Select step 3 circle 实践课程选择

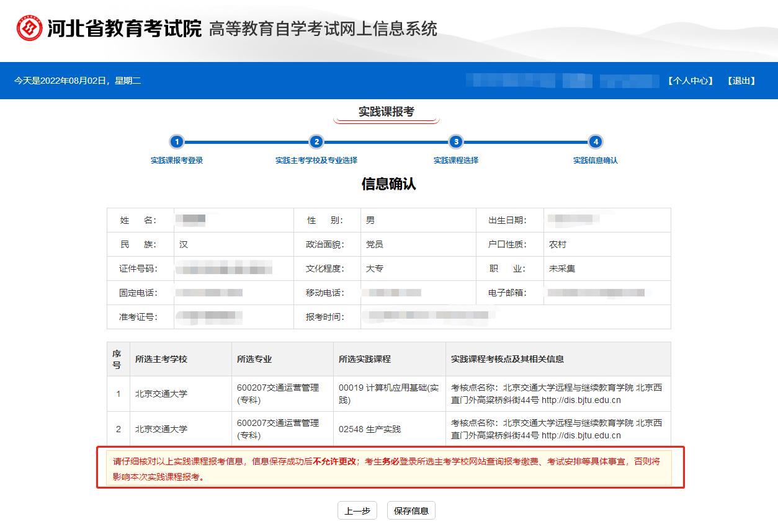coord(456,142)
